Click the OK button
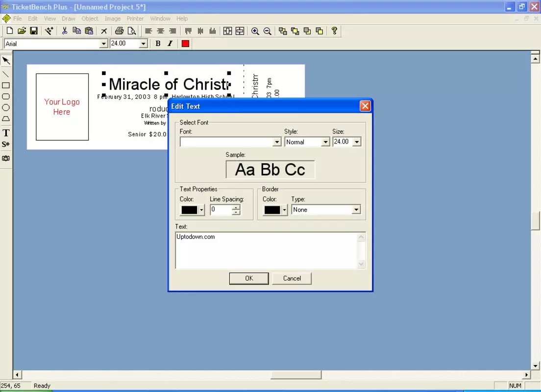541x392 pixels. [249, 278]
